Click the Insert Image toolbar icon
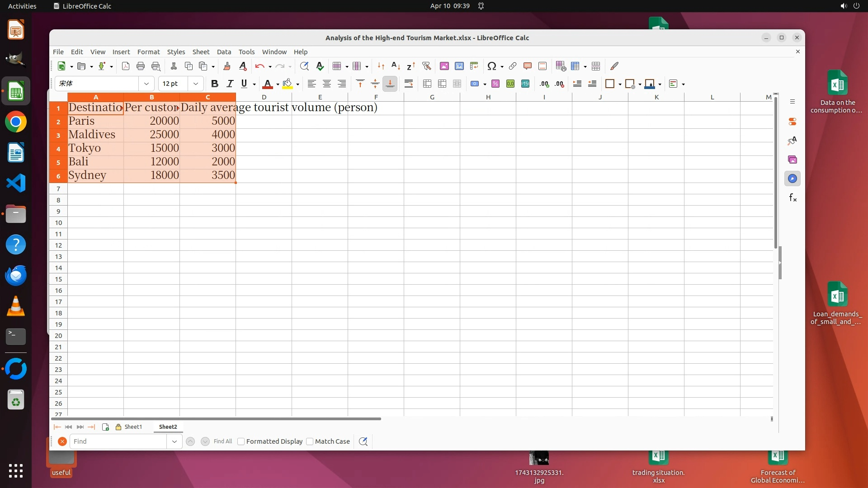The height and width of the screenshot is (488, 868). click(444, 66)
